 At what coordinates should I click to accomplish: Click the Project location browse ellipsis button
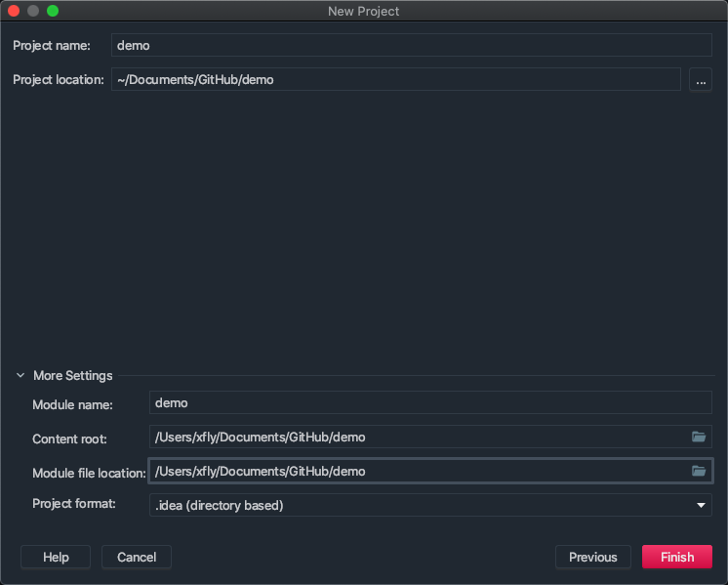(x=701, y=80)
